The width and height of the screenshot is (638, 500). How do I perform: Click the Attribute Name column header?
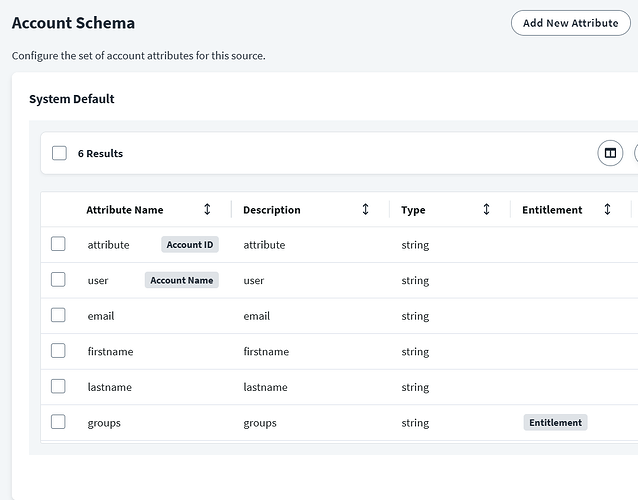pos(125,210)
